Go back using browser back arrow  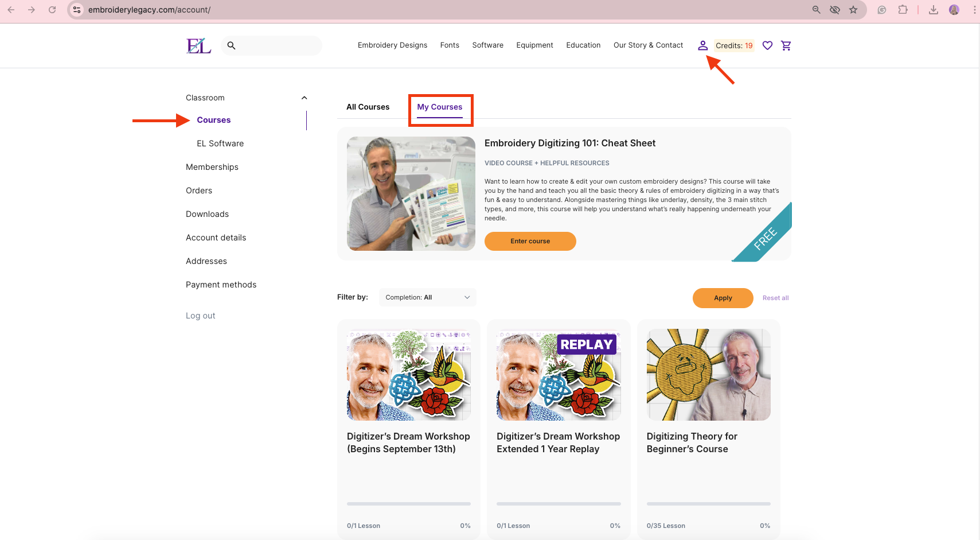[x=11, y=10]
